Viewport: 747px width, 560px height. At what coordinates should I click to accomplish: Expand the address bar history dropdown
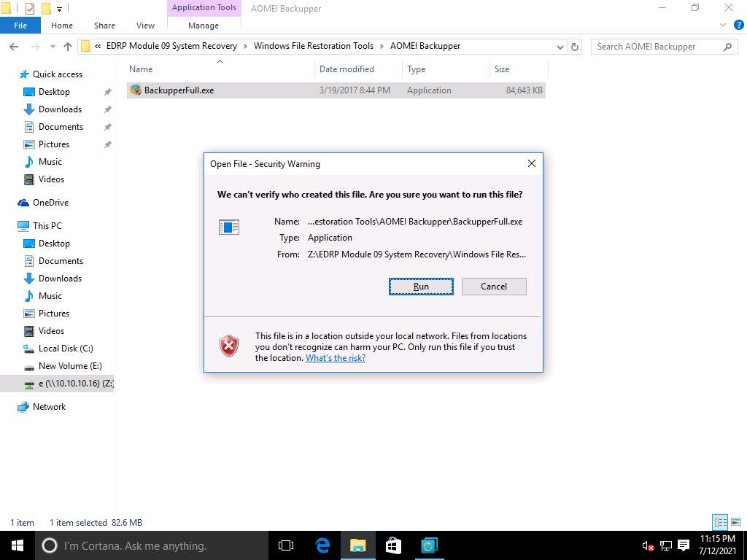click(x=560, y=47)
